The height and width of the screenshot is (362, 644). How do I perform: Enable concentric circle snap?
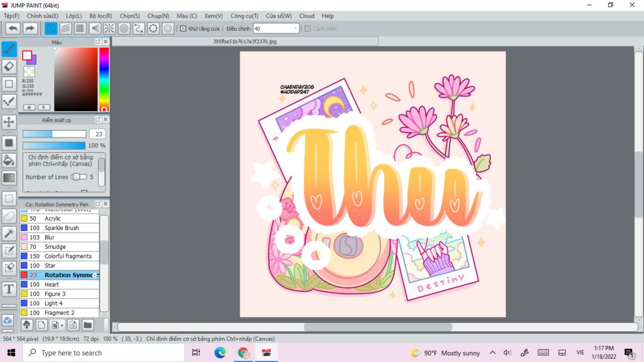coord(124,28)
